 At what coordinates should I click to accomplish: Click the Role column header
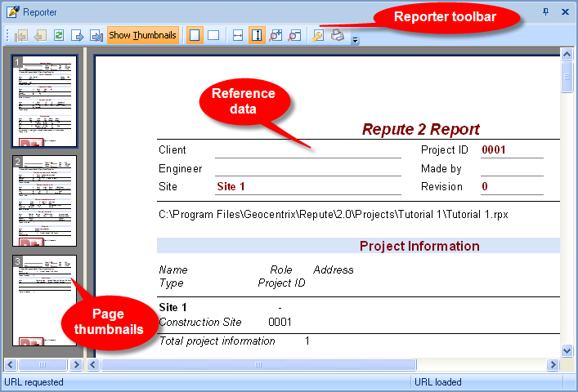[281, 269]
